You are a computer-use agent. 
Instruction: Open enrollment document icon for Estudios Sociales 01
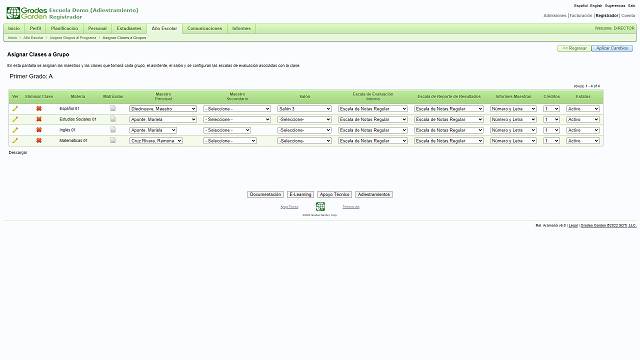point(113,119)
